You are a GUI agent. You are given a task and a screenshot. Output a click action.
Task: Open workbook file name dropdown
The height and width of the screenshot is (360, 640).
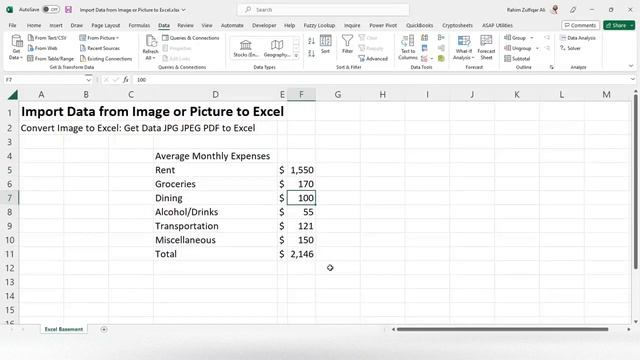[x=183, y=10]
